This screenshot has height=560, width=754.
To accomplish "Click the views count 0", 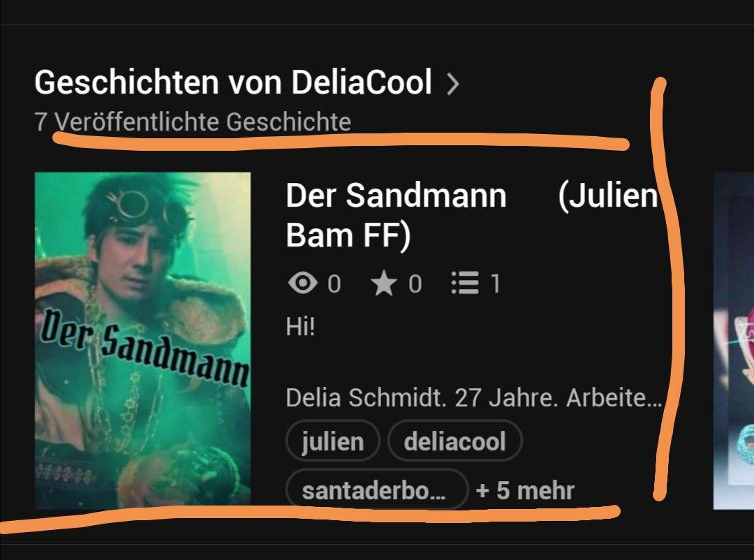I will click(x=334, y=284).
